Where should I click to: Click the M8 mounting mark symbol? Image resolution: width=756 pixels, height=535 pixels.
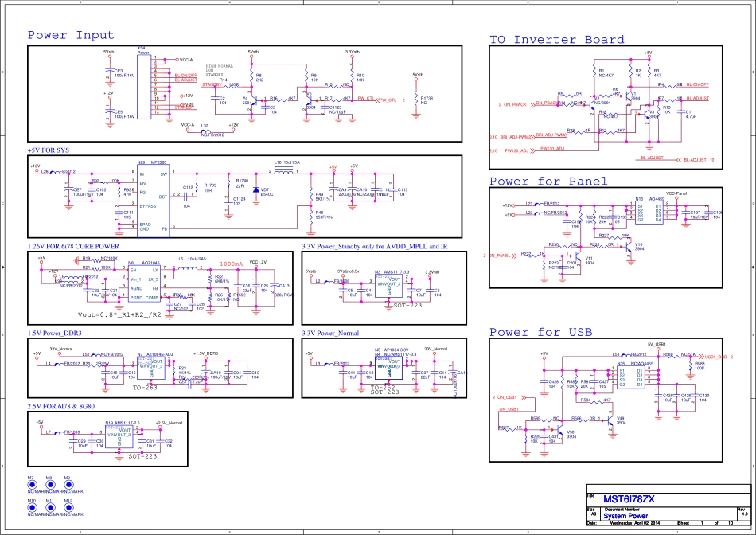tap(50, 485)
